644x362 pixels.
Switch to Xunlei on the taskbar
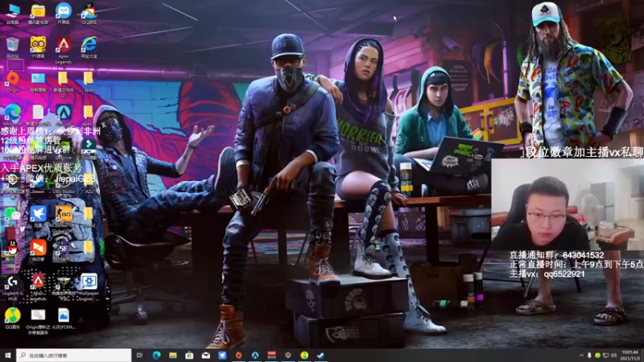[x=222, y=356]
